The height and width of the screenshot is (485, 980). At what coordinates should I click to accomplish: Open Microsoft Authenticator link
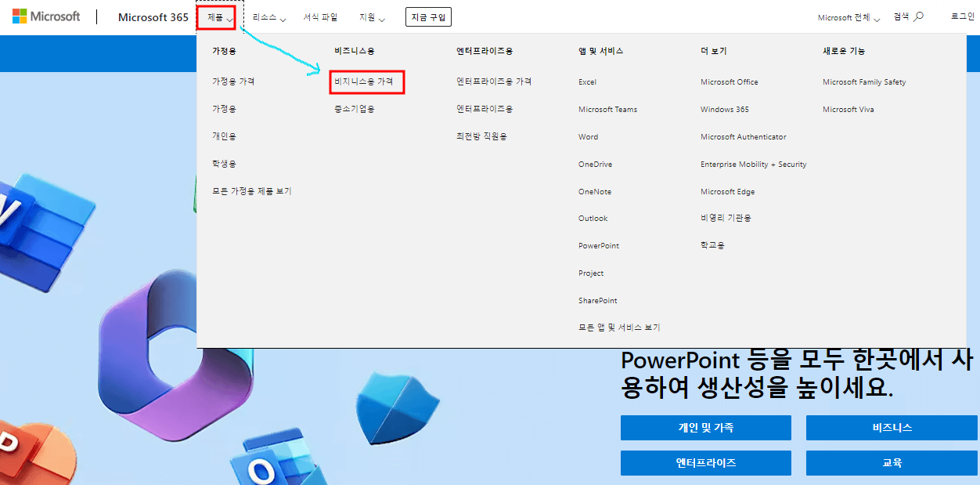point(744,136)
